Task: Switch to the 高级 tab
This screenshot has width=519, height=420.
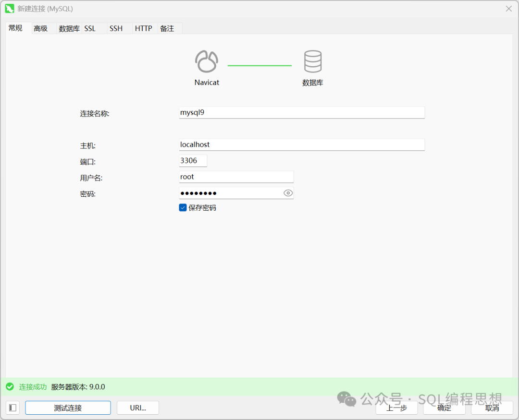Action: 41,29
